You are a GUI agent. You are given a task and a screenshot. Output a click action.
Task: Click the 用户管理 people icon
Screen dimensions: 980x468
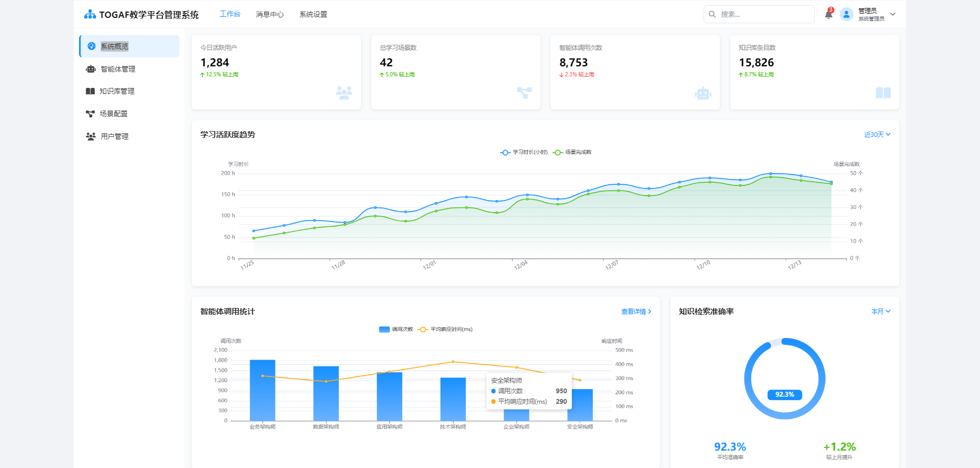[91, 136]
